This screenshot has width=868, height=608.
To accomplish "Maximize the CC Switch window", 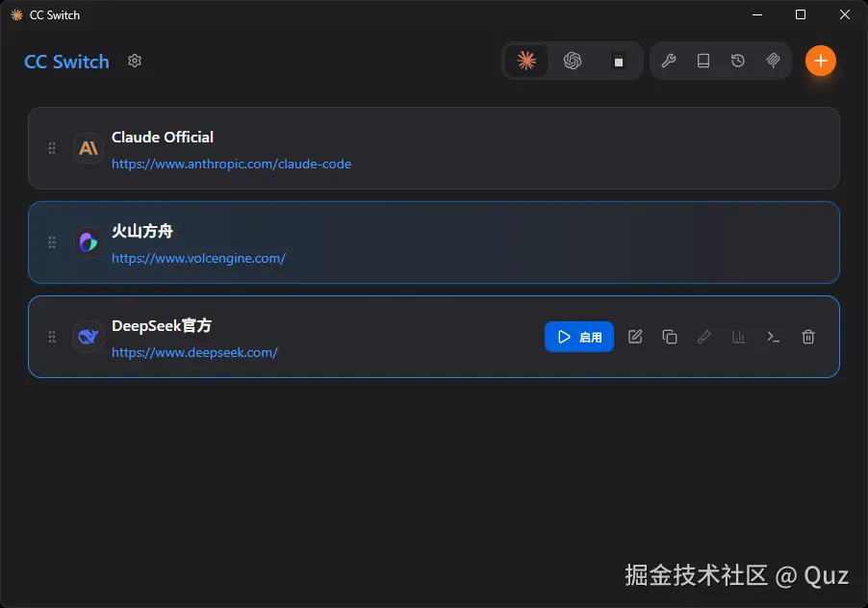I will coord(801,15).
